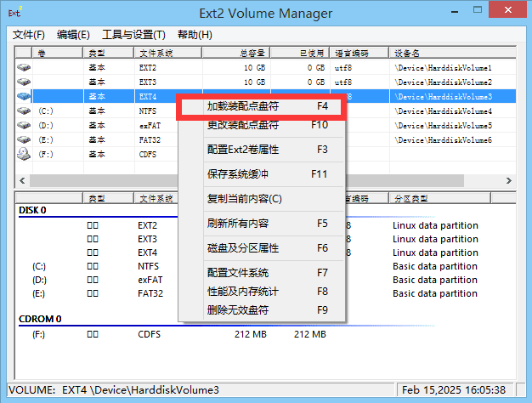Click the NTFS cell in the top volume list
The width and height of the screenshot is (532, 403).
click(148, 111)
